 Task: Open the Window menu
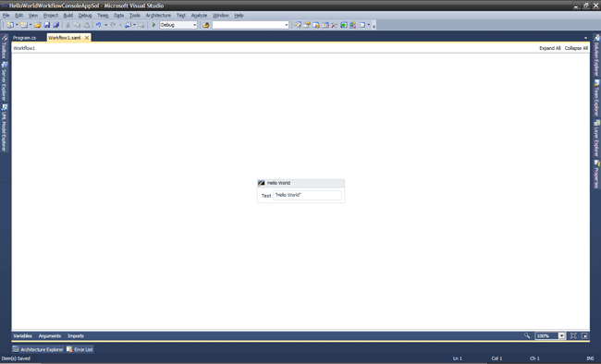point(221,16)
